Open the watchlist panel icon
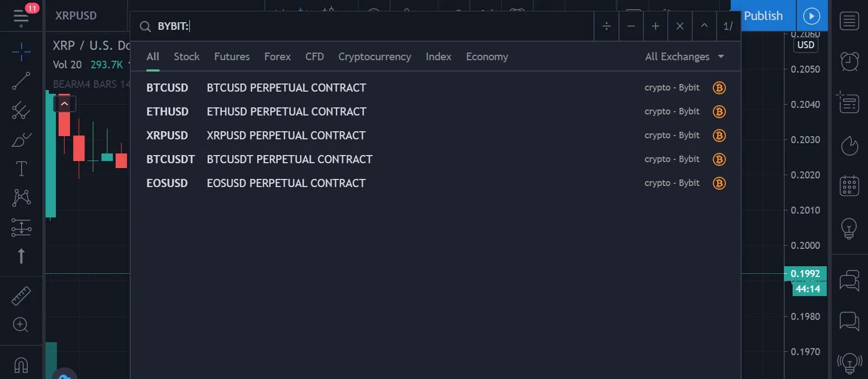Screen dimensions: 868x379 tap(849, 21)
